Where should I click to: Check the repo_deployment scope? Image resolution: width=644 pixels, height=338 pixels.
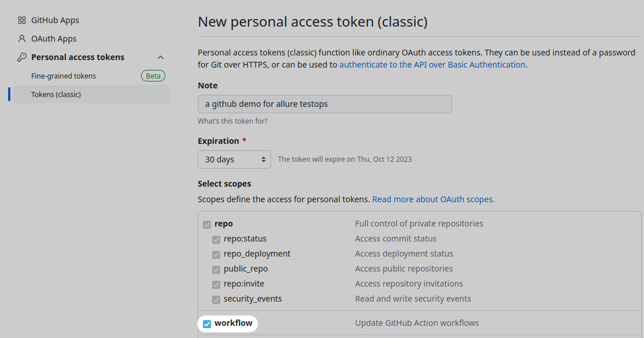(216, 254)
